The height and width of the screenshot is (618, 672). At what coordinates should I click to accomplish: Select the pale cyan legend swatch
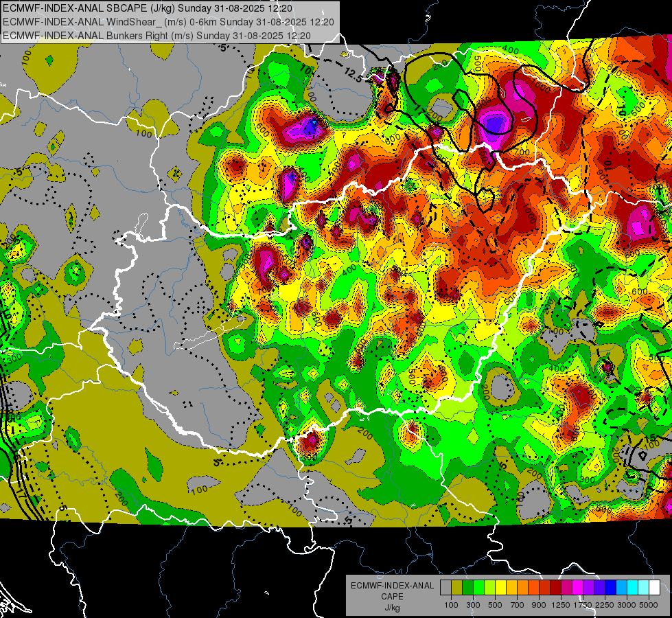tap(644, 588)
